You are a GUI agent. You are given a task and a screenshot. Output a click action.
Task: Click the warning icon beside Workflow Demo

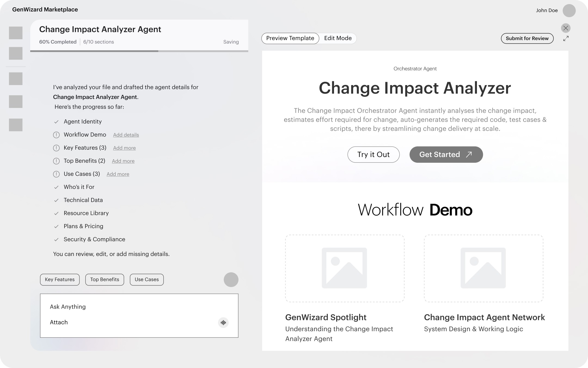pos(56,135)
